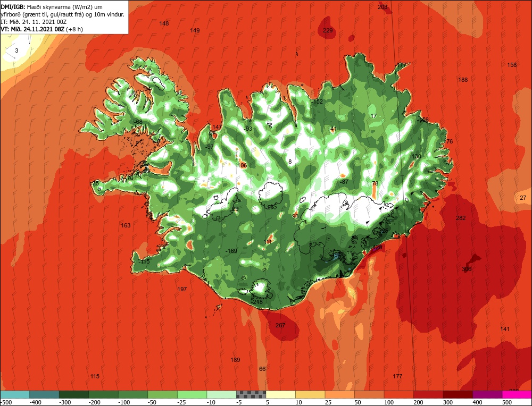Pick the checkered -5 to 5 legend swatch
The image size is (532, 406).
pos(251,394)
